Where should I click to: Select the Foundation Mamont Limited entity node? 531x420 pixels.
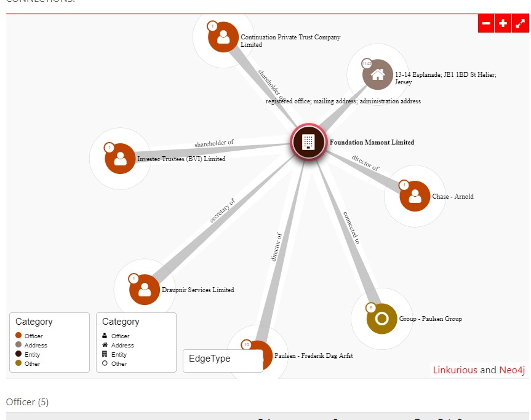pyautogui.click(x=308, y=142)
